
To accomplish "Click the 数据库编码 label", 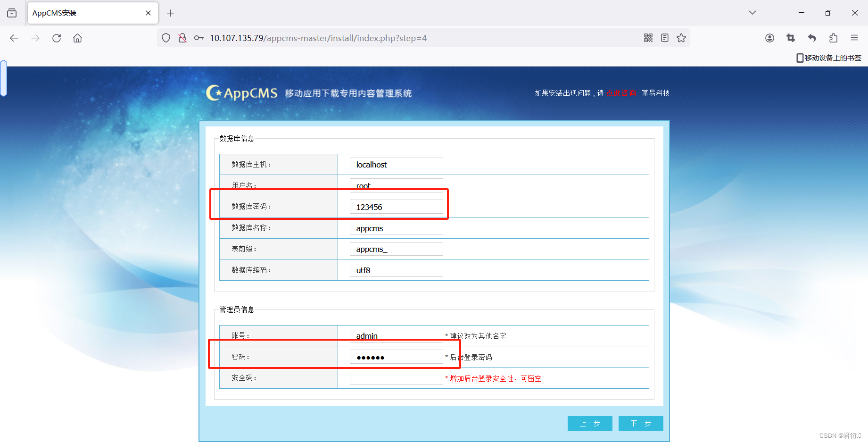I will (251, 270).
